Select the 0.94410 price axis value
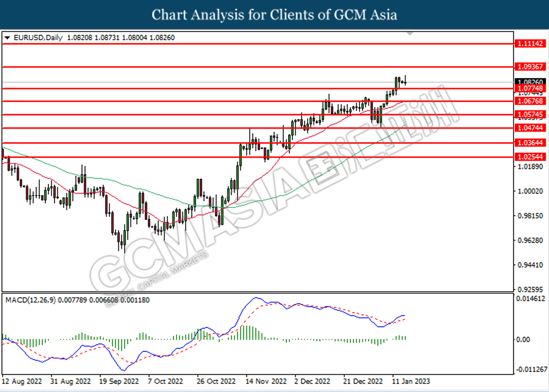The image size is (549, 392). 530,265
